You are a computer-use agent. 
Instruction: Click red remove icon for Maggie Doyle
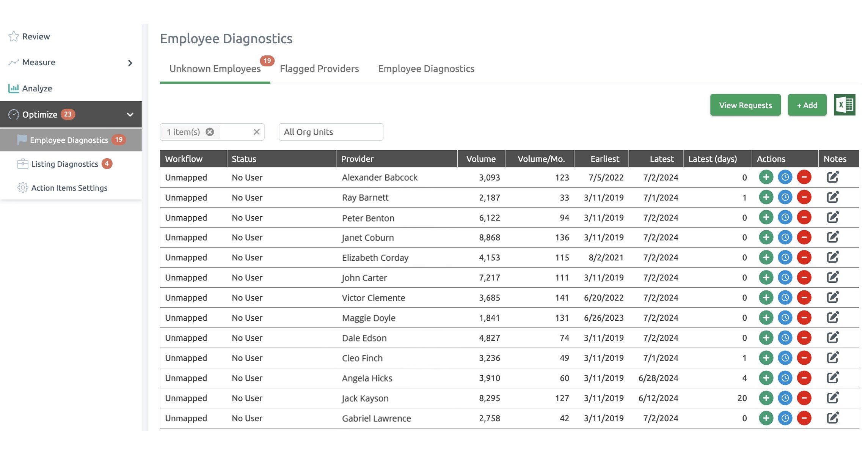[804, 318]
